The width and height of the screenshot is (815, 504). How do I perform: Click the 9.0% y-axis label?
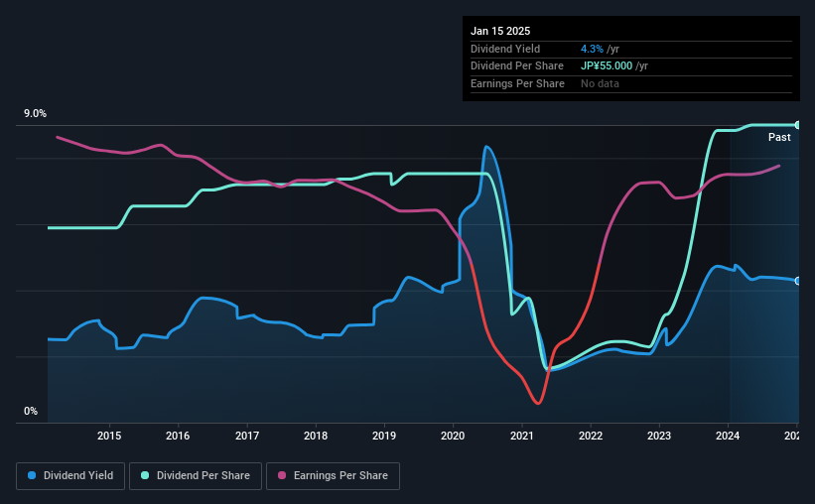click(35, 114)
